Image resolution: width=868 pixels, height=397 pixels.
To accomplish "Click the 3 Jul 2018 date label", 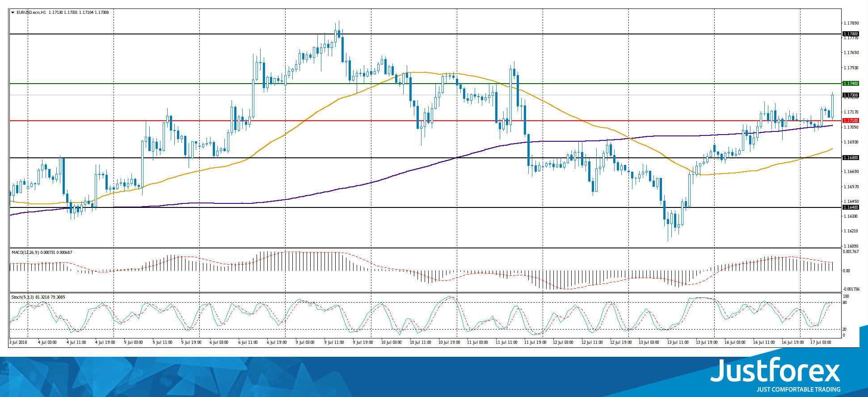I will (18, 342).
